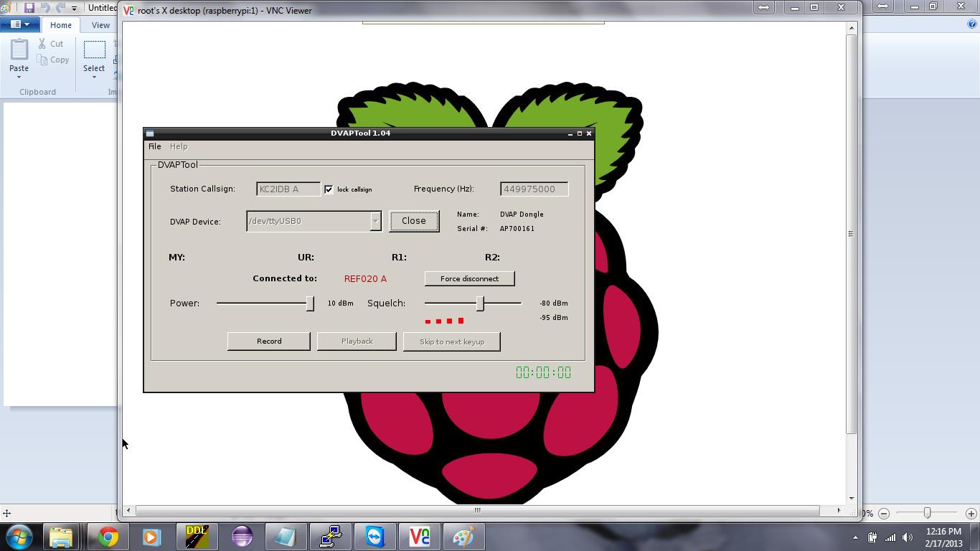This screenshot has width=980, height=551.
Task: Show hidden system tray icons
Action: point(855,537)
